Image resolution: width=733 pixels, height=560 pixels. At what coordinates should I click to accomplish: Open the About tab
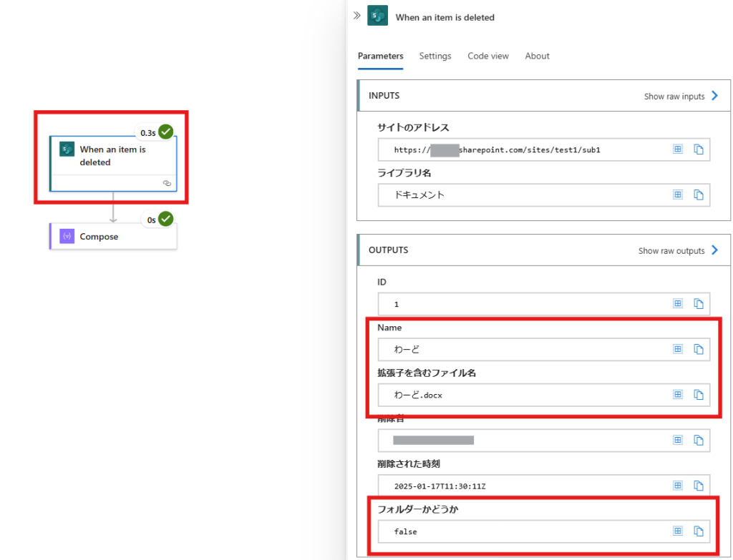pyautogui.click(x=537, y=56)
